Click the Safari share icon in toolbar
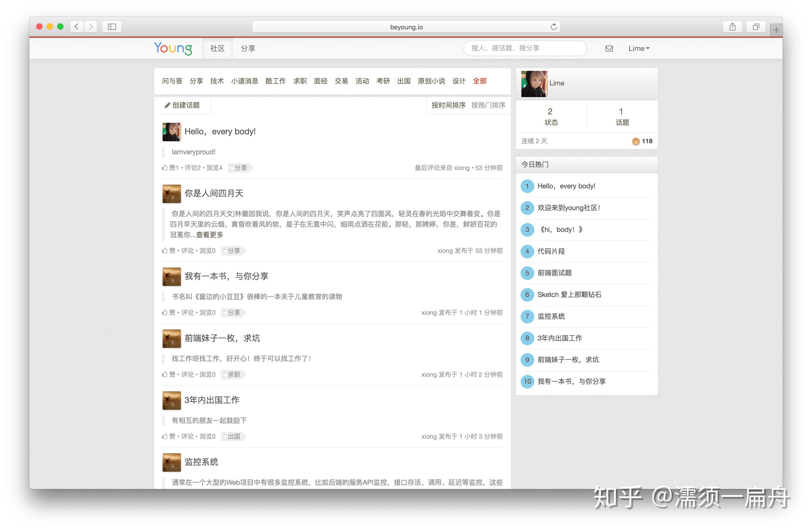 (732, 26)
